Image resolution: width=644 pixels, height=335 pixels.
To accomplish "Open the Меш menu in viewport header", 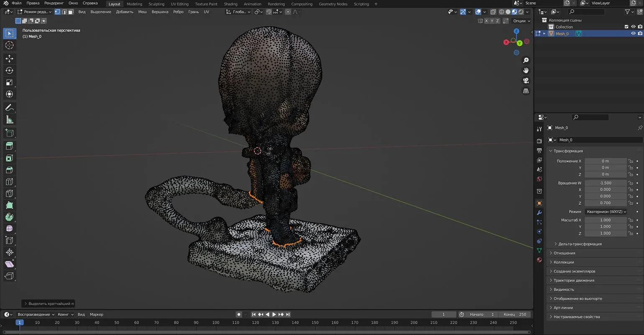I will [142, 12].
